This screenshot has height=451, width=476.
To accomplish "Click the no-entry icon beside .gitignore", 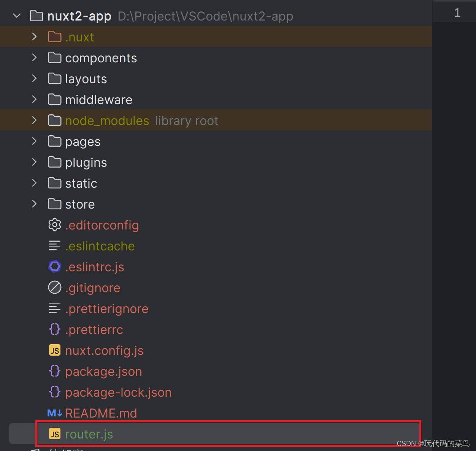I will pos(55,287).
